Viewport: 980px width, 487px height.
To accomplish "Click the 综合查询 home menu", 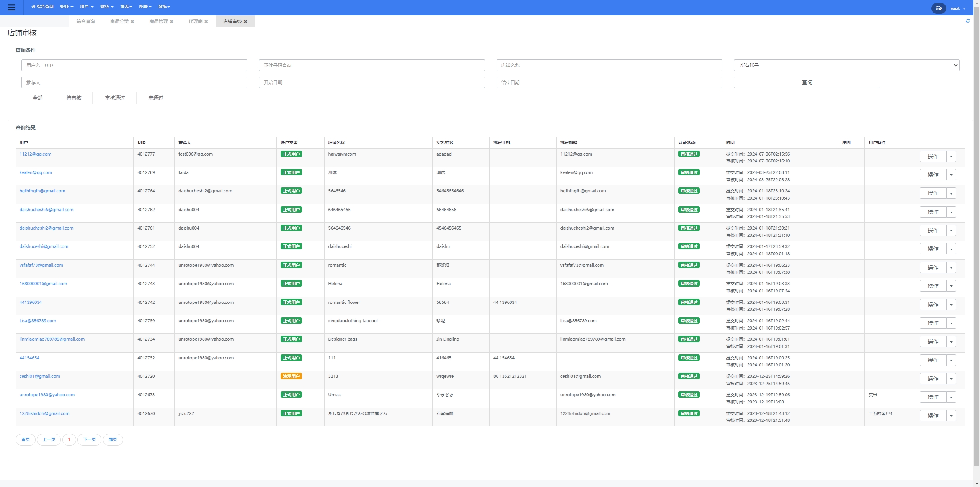I will pyautogui.click(x=42, y=7).
